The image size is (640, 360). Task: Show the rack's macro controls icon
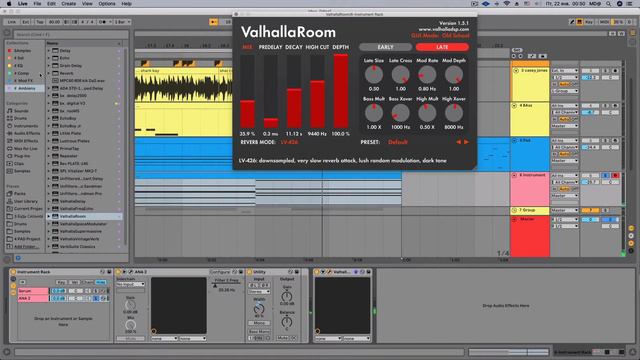click(13, 279)
